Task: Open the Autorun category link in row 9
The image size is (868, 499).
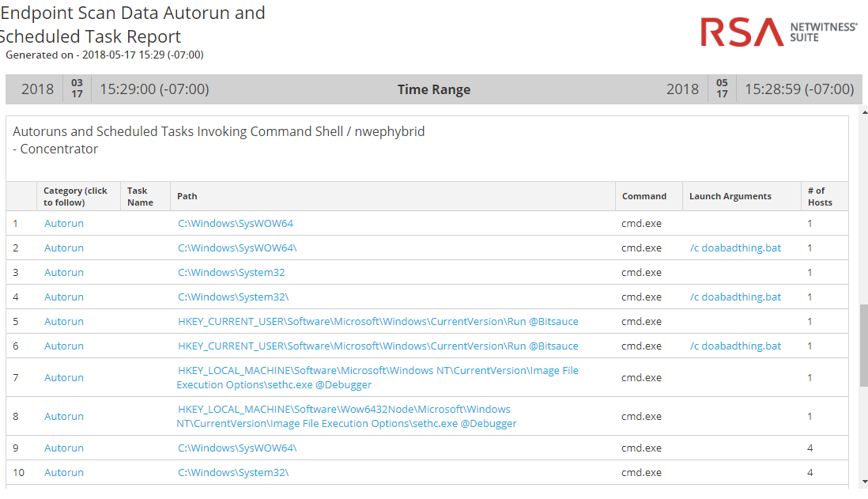Action: pyautogui.click(x=63, y=448)
